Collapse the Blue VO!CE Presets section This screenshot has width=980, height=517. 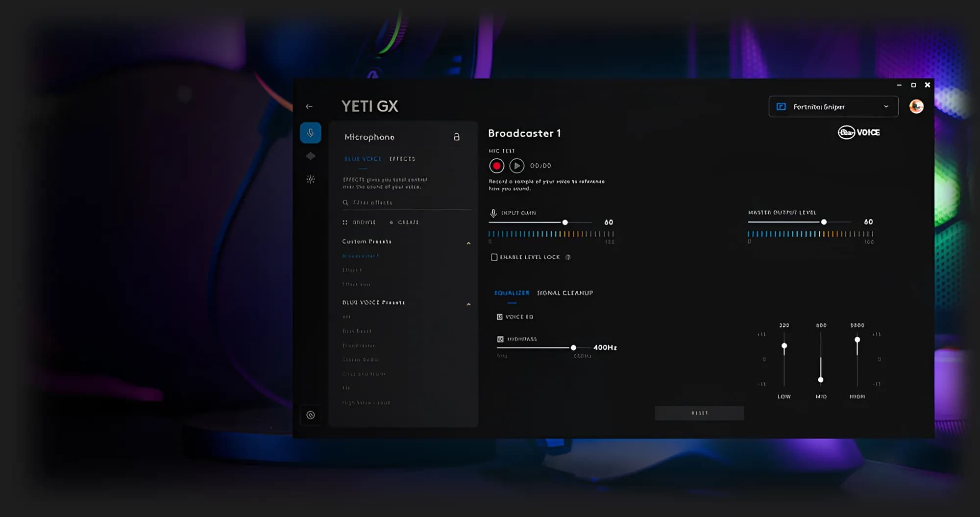coord(468,304)
